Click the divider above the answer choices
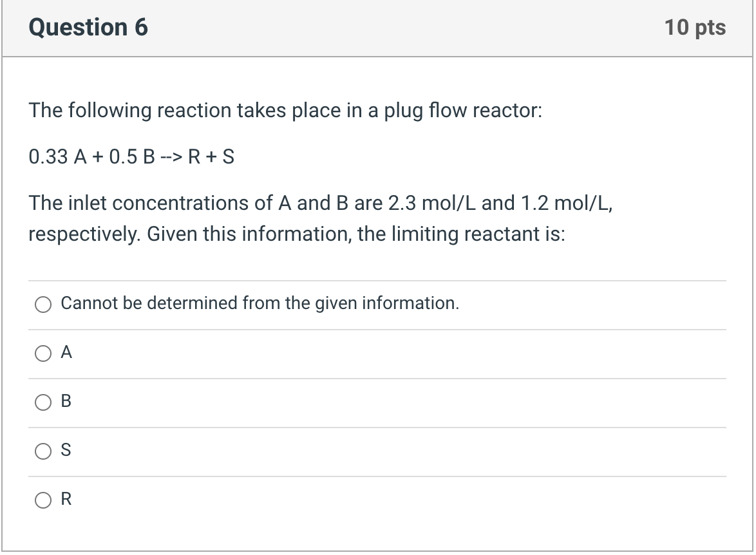 coord(377,279)
